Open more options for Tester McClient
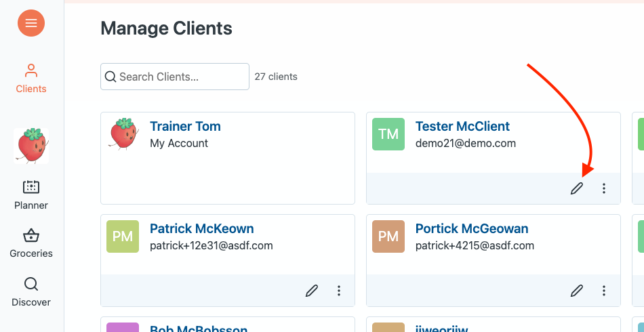644x332 pixels. point(604,188)
